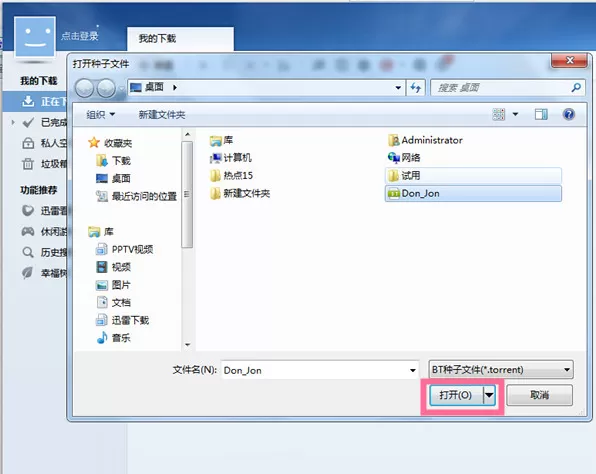The image size is (596, 474).
Task: Select the Don_Jon torrent file
Action: (473, 193)
